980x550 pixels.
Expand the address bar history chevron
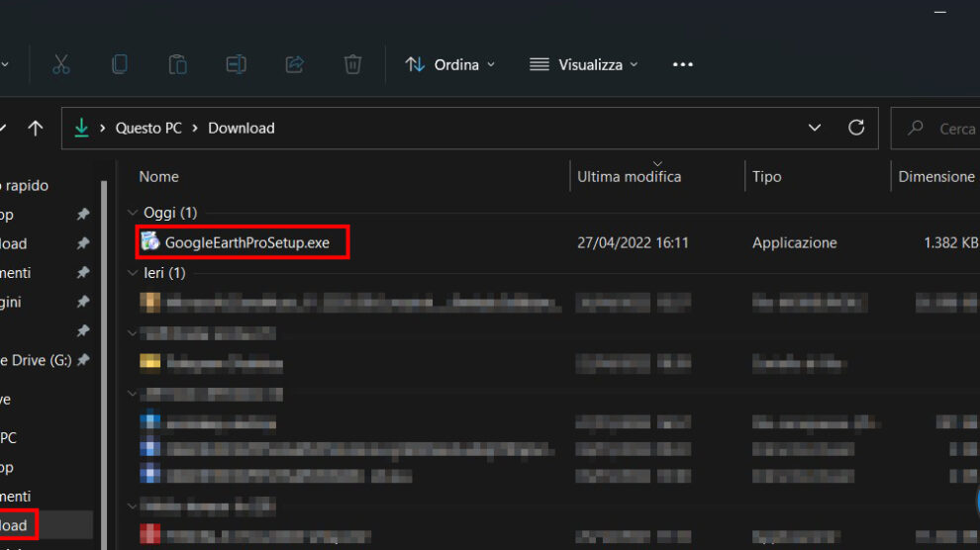[x=815, y=128]
